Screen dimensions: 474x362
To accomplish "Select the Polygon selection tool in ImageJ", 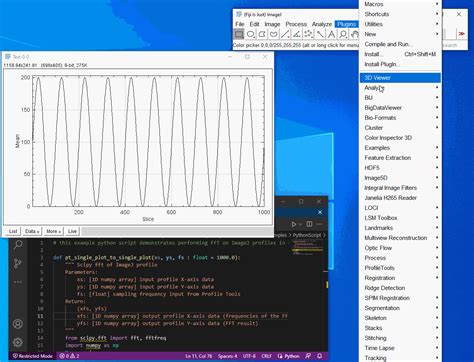I will 262,34.
